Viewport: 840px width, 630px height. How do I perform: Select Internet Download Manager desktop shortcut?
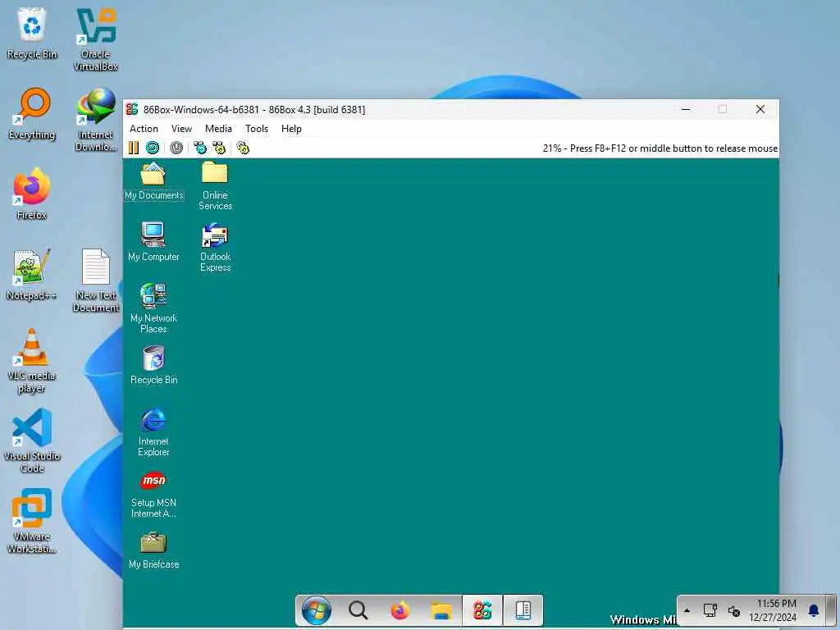click(x=95, y=120)
